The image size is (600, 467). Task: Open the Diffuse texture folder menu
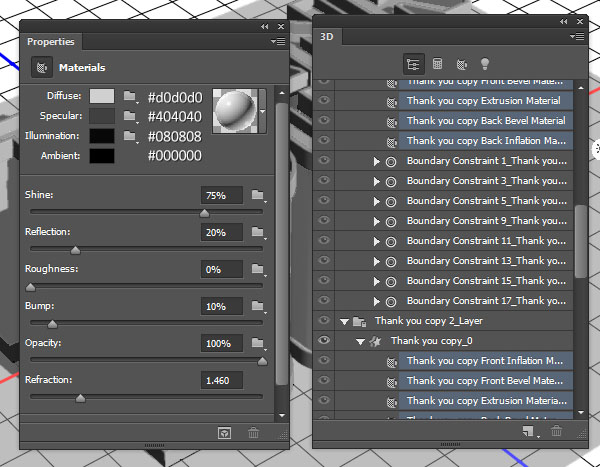pyautogui.click(x=130, y=96)
